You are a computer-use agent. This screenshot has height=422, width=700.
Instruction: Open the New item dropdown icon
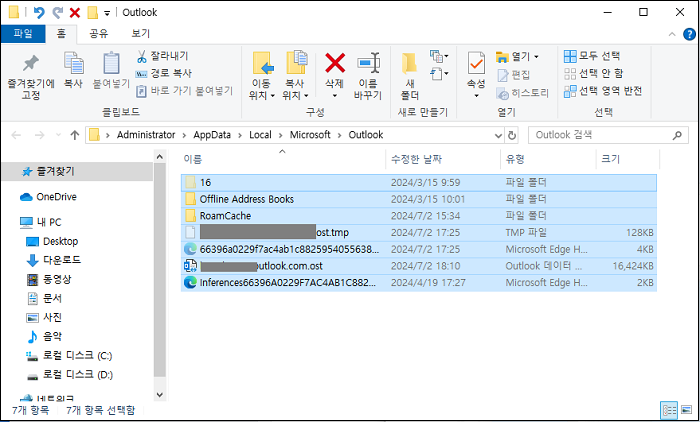[x=439, y=56]
